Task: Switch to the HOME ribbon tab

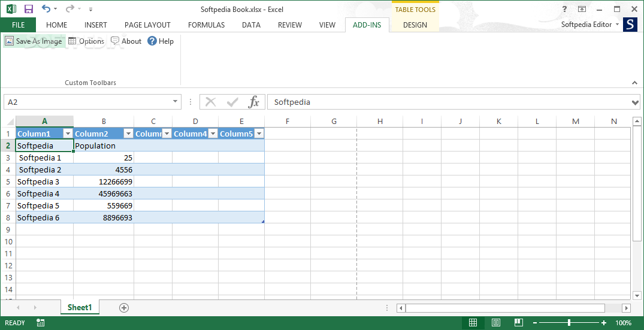Action: pos(57,25)
